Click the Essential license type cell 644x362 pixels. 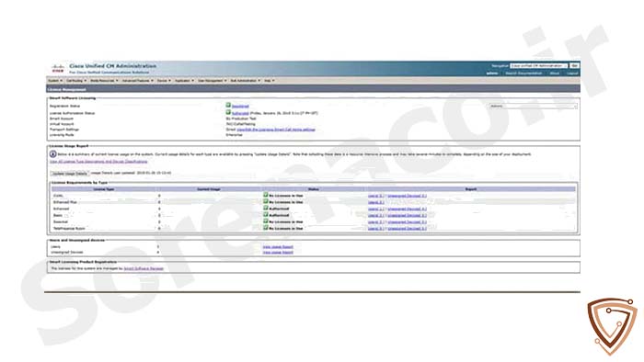pyautogui.click(x=61, y=221)
